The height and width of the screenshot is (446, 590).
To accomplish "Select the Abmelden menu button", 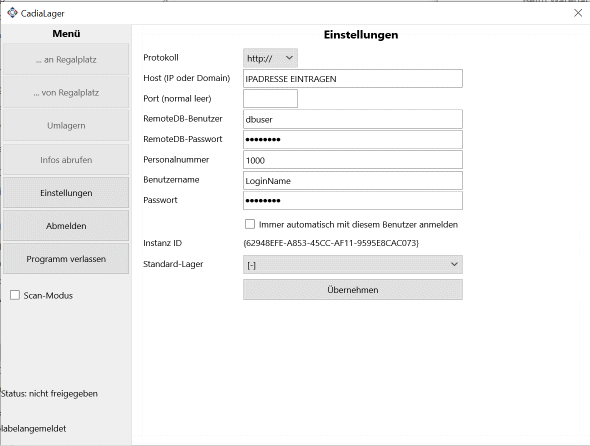I will tap(66, 225).
